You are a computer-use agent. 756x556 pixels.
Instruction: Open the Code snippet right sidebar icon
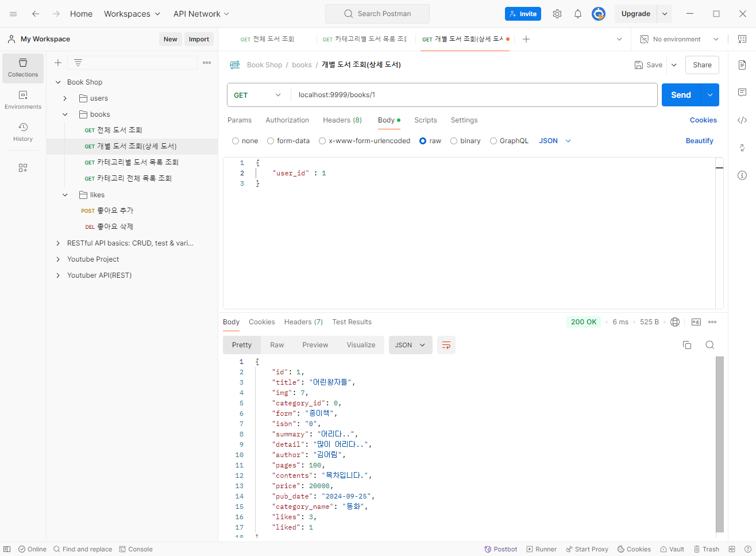coord(742,120)
